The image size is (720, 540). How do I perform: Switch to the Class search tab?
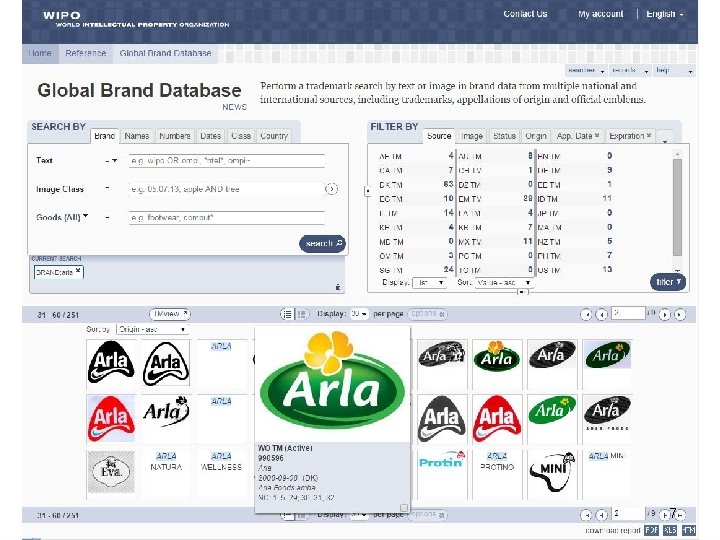point(241,136)
